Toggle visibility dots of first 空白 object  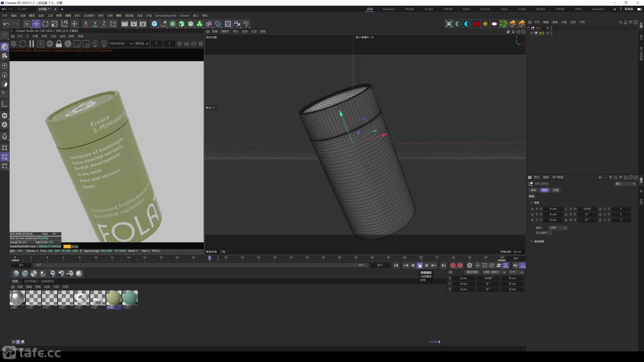click(x=551, y=28)
